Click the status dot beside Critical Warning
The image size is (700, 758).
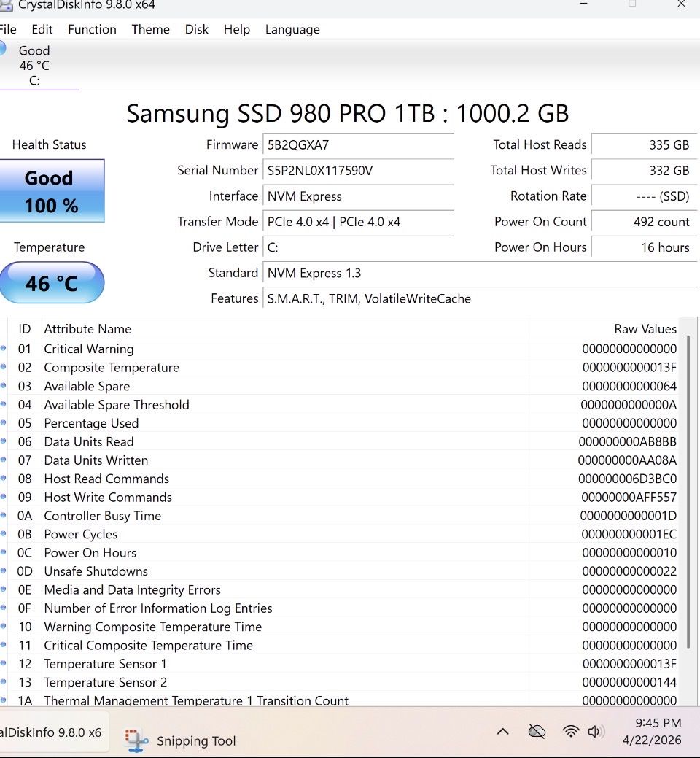(4, 349)
